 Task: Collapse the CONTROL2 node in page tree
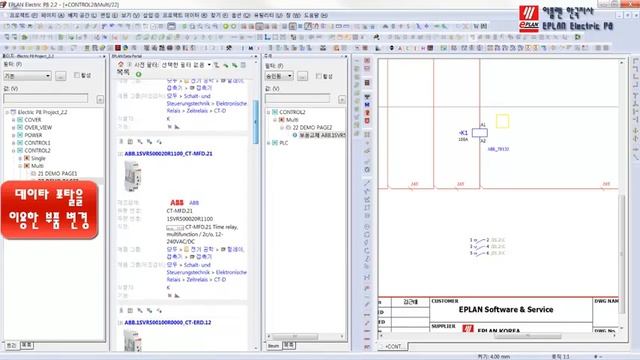click(13, 151)
